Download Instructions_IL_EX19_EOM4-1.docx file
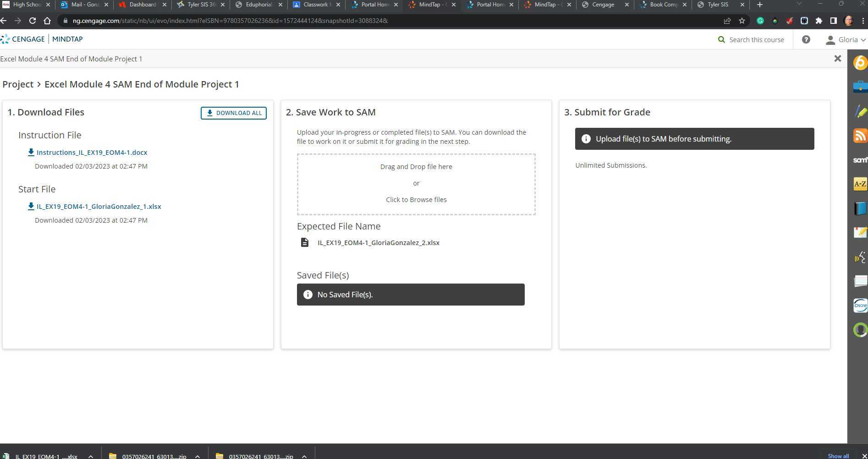 click(x=92, y=153)
